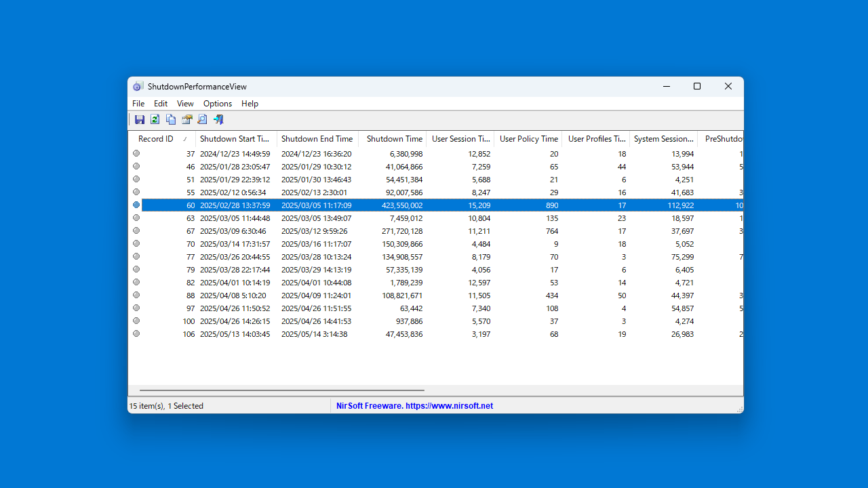This screenshot has width=868, height=488.
Task: Click the row icon for record 79
Action: click(136, 269)
